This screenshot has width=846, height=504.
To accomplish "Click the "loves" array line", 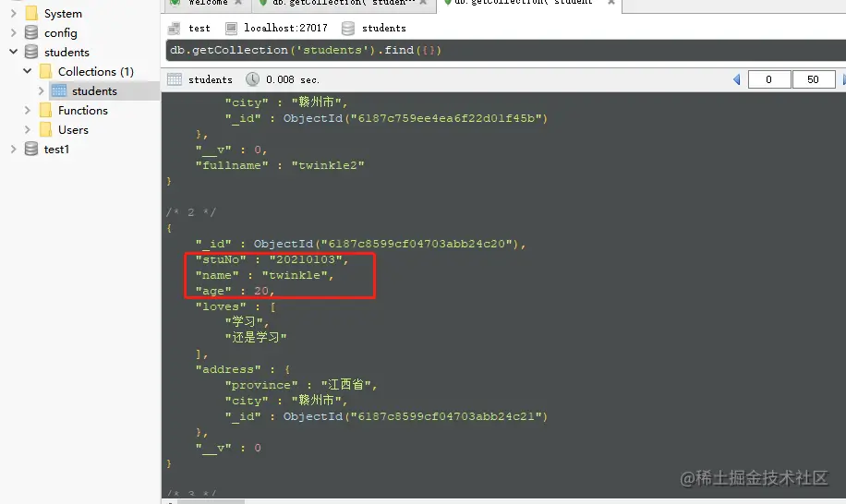I will tap(236, 306).
